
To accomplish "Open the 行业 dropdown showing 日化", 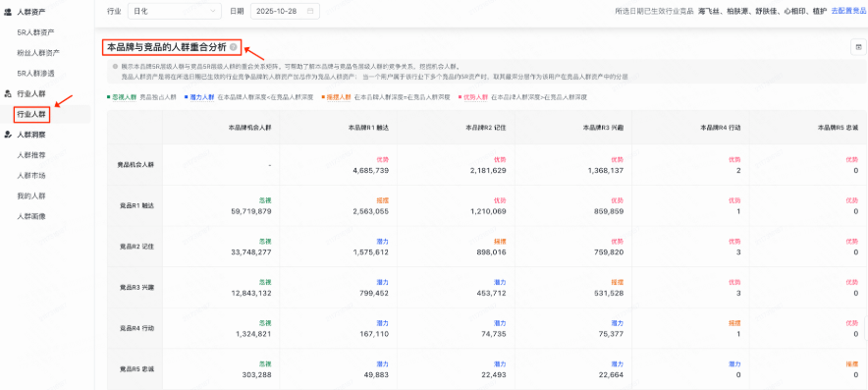I will click(x=175, y=11).
